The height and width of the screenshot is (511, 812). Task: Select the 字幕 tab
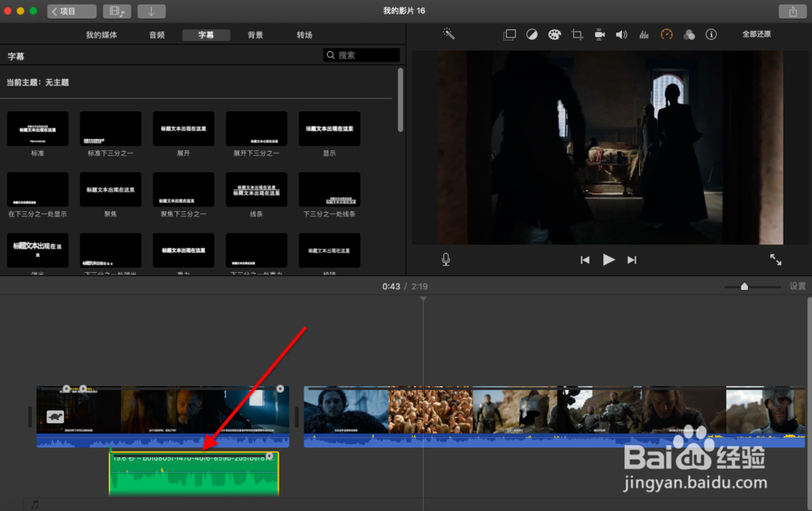(x=206, y=35)
